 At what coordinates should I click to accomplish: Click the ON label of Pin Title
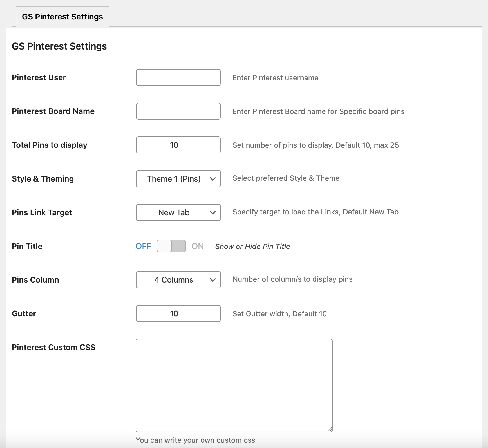198,246
